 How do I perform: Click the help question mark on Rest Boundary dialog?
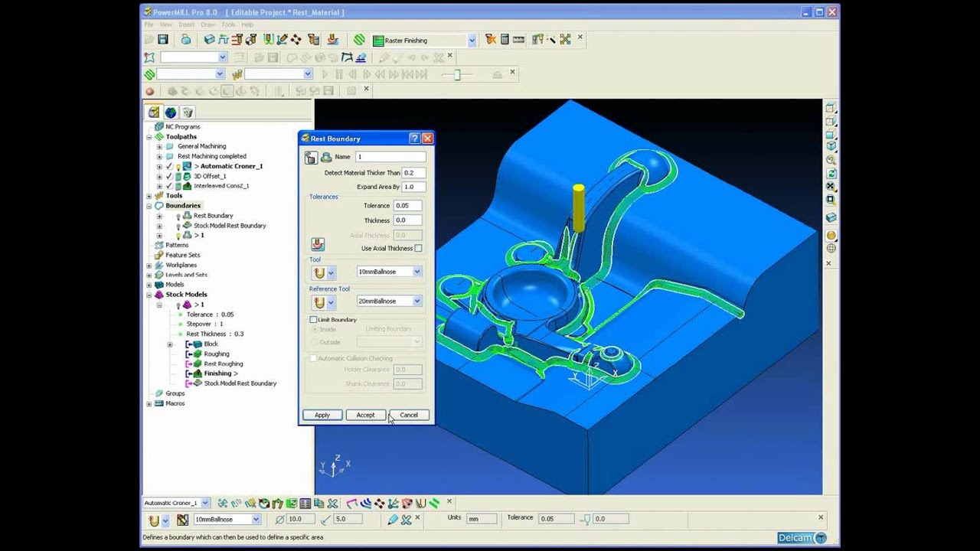tap(415, 139)
